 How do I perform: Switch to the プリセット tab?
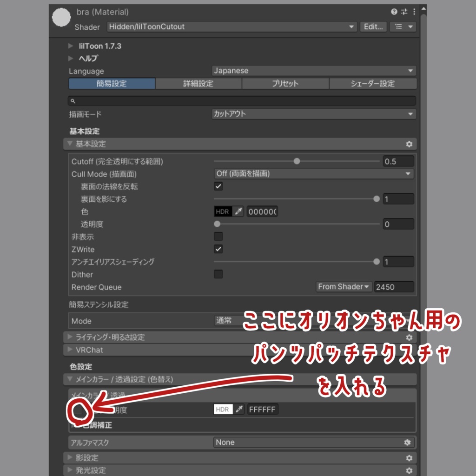click(x=285, y=84)
